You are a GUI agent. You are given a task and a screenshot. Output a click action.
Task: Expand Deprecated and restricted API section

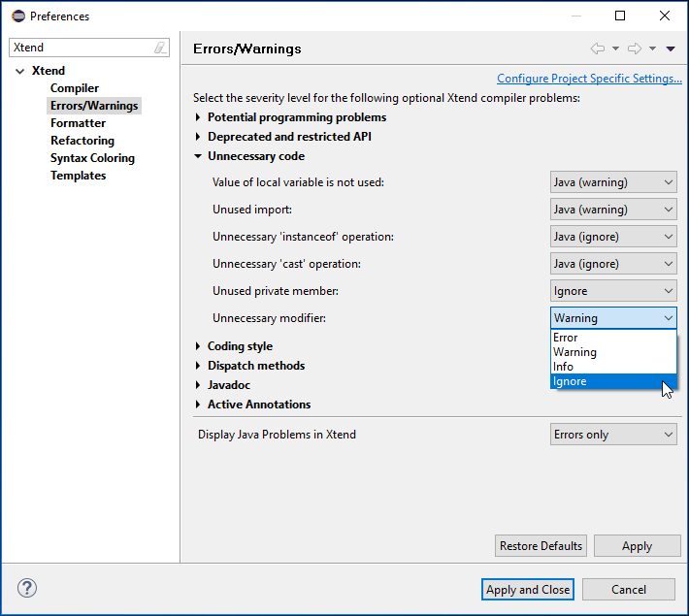tap(198, 137)
